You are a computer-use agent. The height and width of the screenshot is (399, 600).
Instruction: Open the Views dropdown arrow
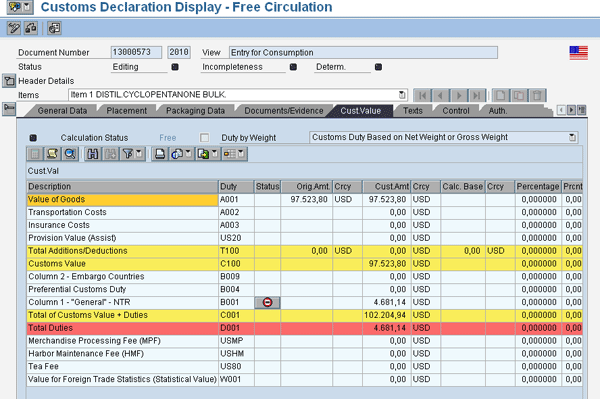188,154
